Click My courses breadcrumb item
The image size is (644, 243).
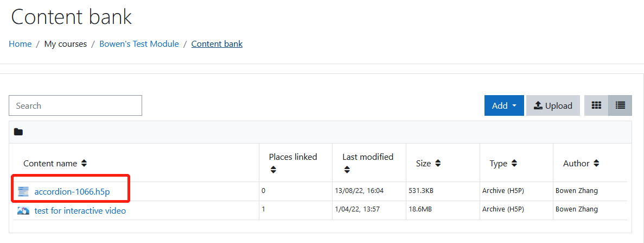coord(66,44)
